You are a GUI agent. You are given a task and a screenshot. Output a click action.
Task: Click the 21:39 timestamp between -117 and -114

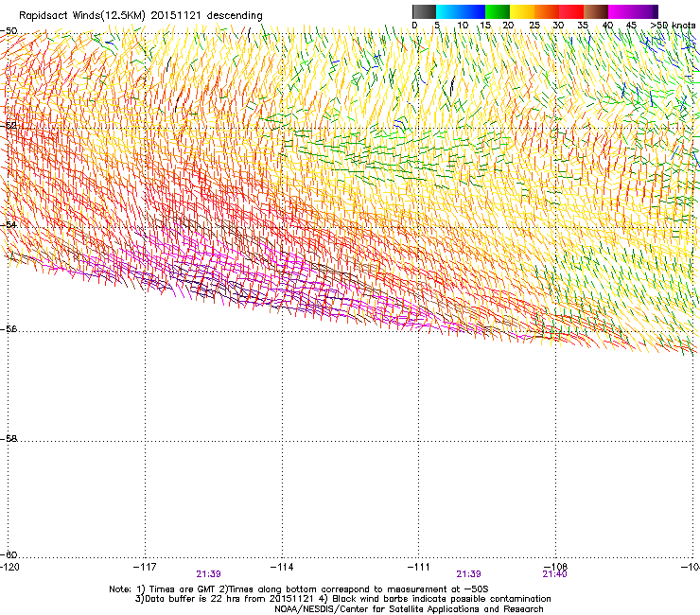[x=208, y=574]
